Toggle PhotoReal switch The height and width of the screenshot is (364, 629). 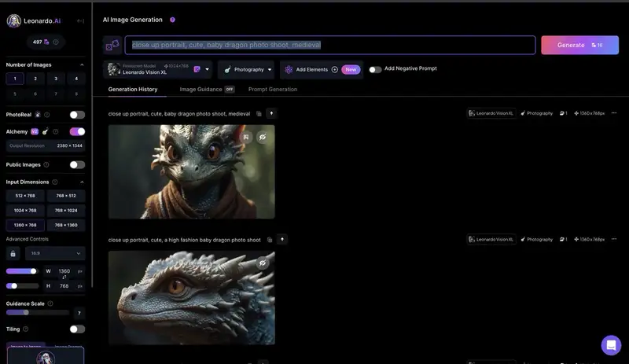point(77,115)
